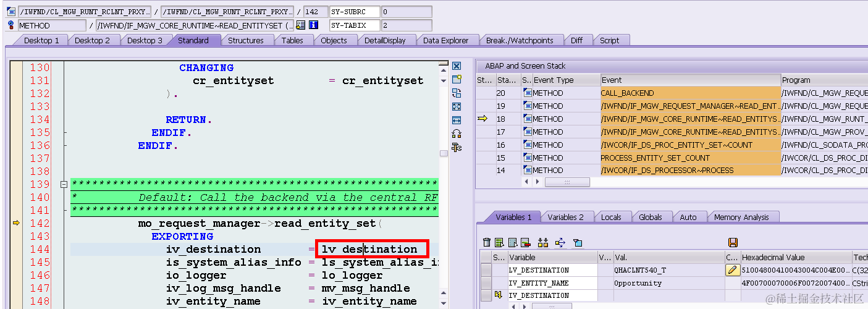Open the Objects tab
Image resolution: width=868 pixels, height=309 pixels.
coord(334,40)
